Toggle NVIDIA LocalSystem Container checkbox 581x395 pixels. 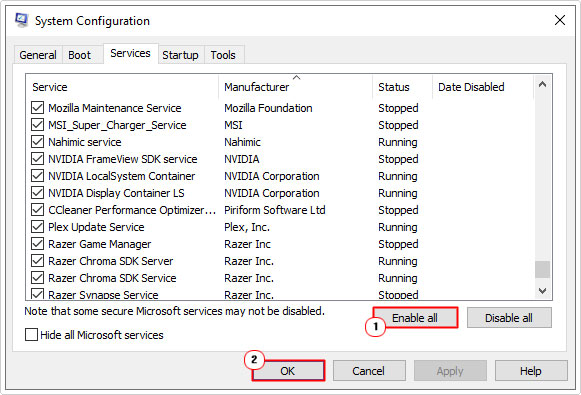37,176
